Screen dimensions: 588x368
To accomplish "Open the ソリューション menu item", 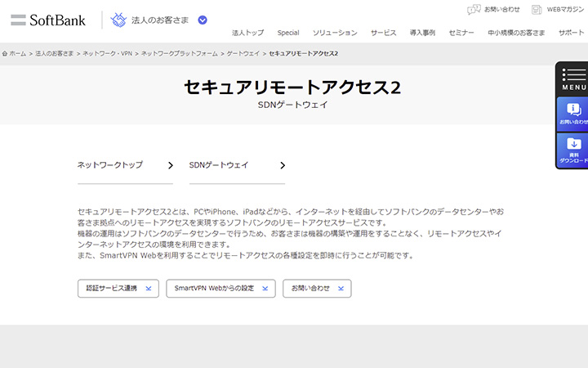I will (x=335, y=33).
